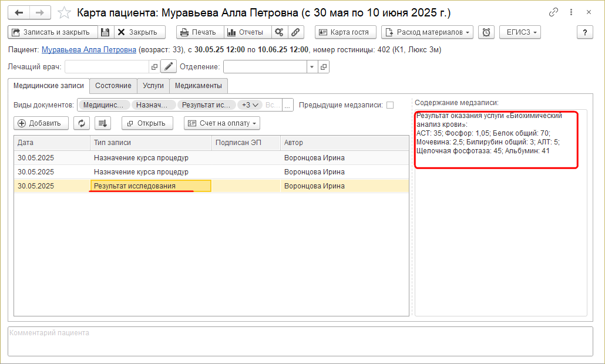
Task: Open the alarm clock reminder icon
Action: (486, 32)
